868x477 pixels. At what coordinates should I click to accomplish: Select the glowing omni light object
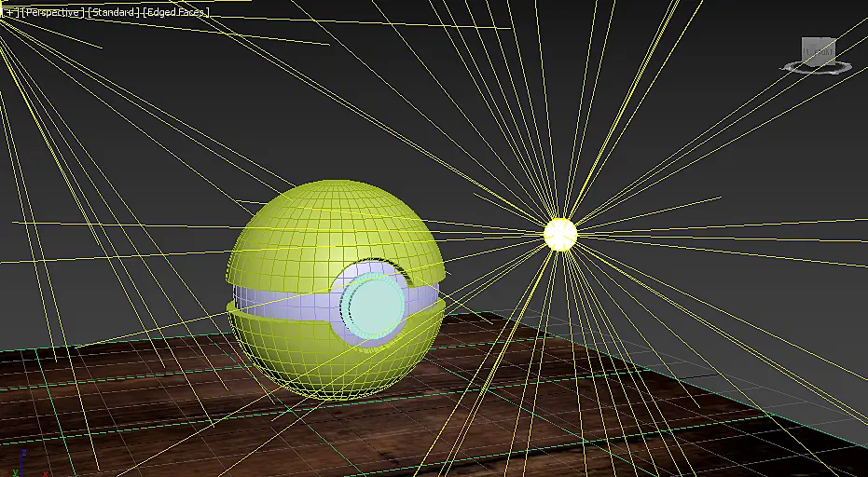tap(560, 235)
